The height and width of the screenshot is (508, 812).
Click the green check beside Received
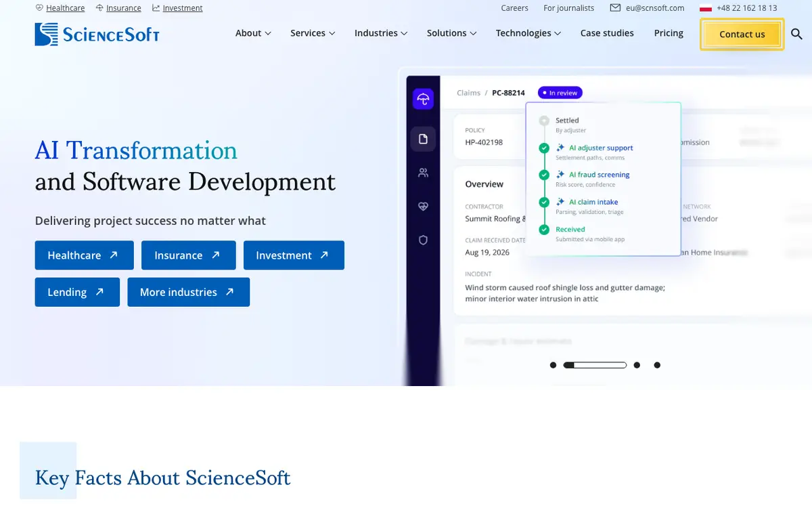[x=543, y=230]
